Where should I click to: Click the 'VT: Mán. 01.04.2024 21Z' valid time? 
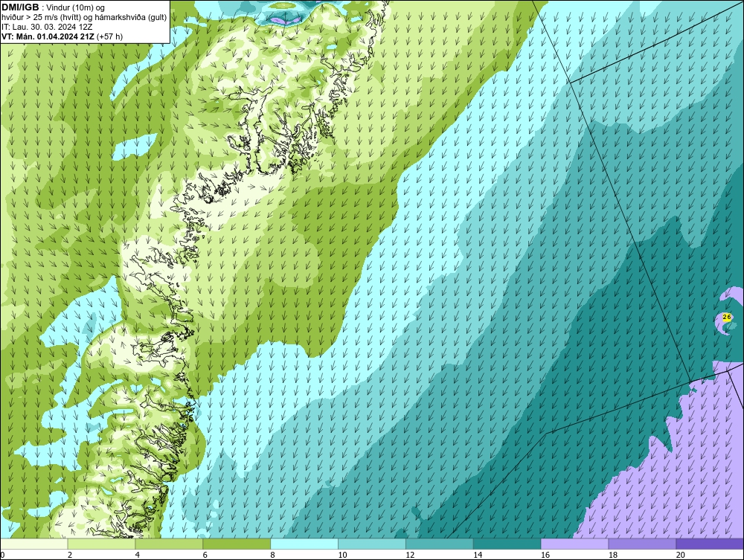(x=48, y=36)
